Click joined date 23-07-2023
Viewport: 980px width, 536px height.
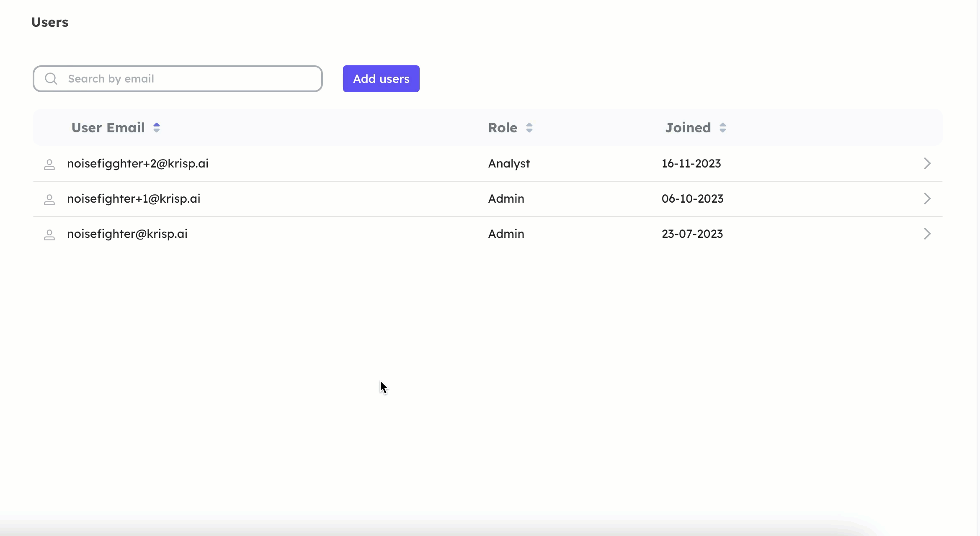[692, 234]
